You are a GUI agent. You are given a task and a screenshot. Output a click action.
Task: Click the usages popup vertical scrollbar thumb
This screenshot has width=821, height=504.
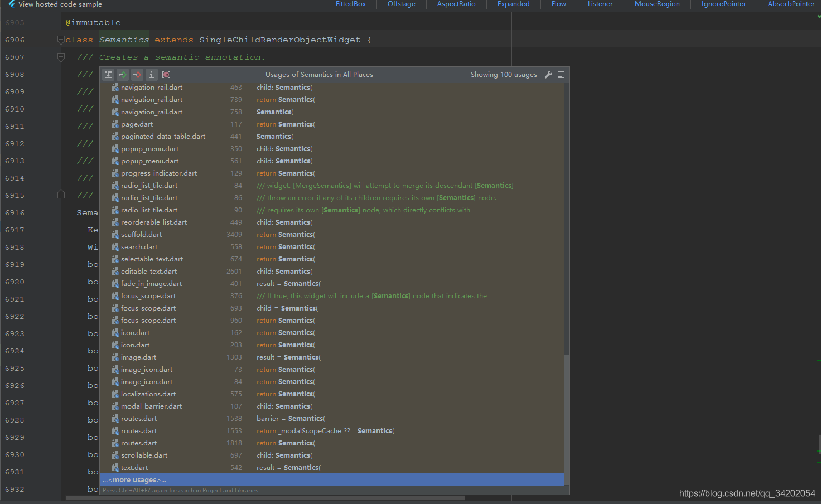point(567,420)
